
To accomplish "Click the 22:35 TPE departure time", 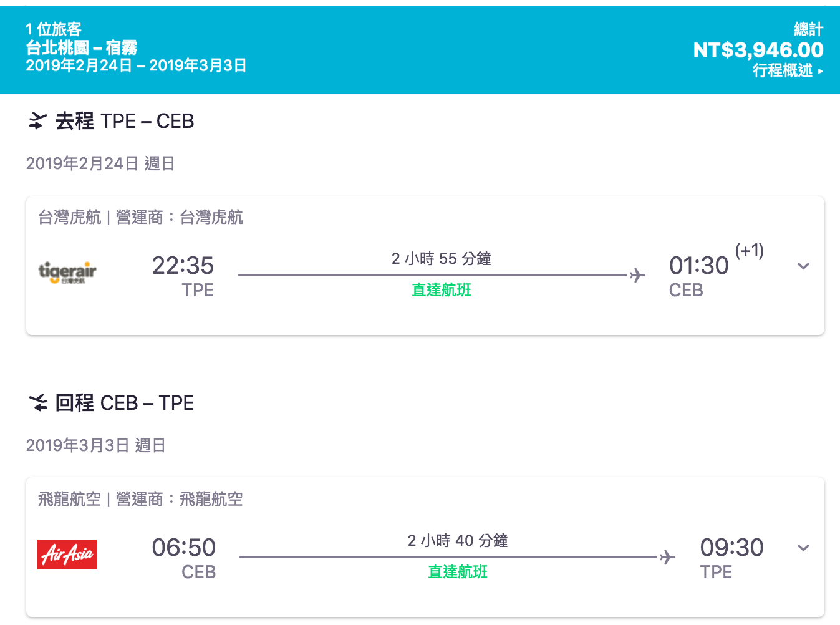I will tap(183, 266).
